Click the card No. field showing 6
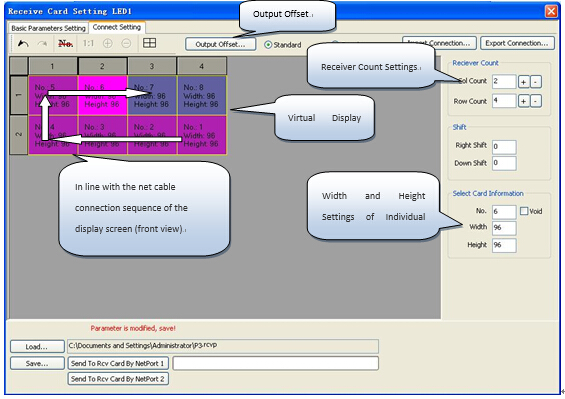Viewport: 565px width, 399px height. pyautogui.click(x=504, y=212)
